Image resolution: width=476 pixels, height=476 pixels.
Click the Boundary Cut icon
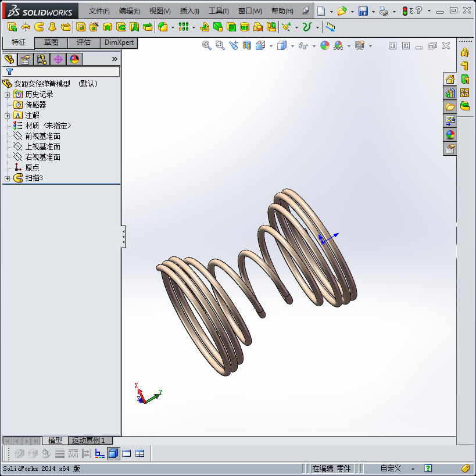[x=148, y=27]
